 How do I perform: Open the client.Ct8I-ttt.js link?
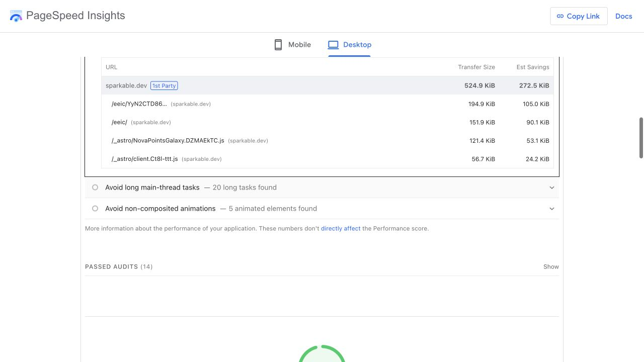tap(144, 159)
